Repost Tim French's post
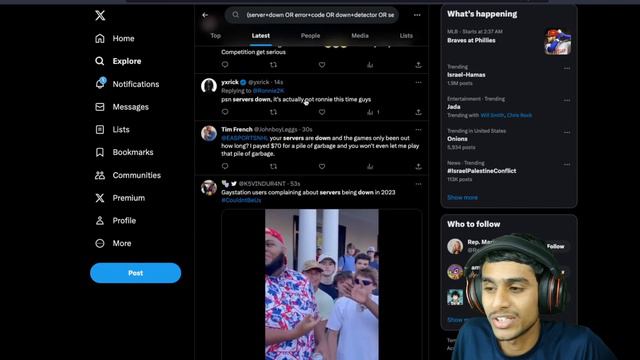 [273, 166]
